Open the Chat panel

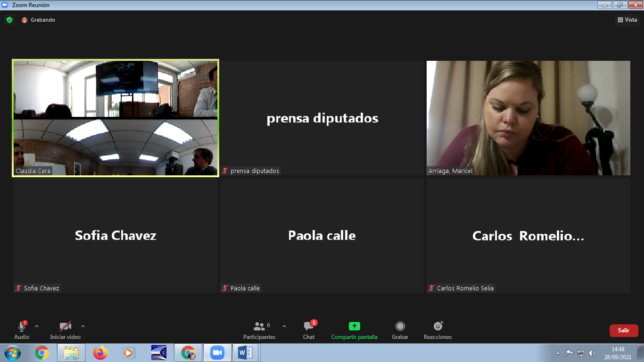pyautogui.click(x=309, y=330)
